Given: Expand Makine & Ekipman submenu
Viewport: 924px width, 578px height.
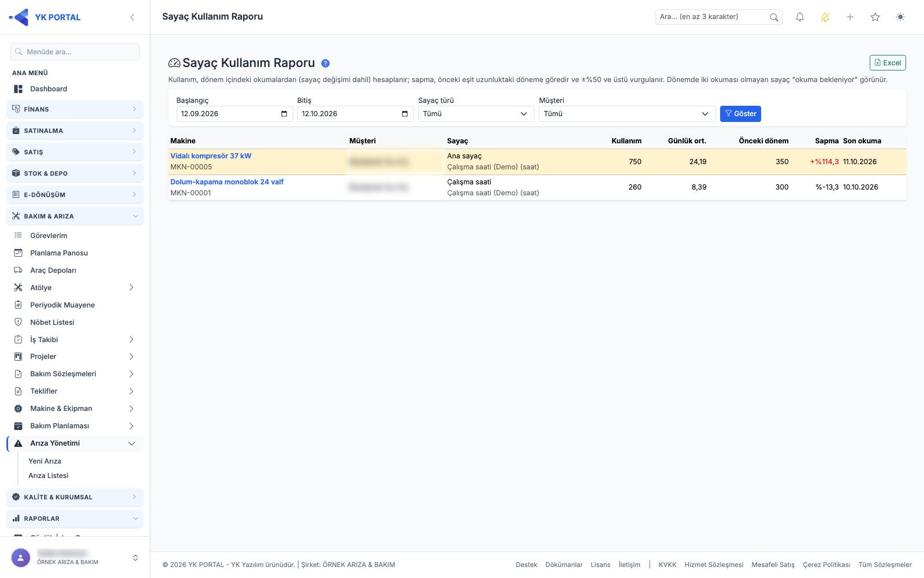Looking at the screenshot, I should coord(75,409).
